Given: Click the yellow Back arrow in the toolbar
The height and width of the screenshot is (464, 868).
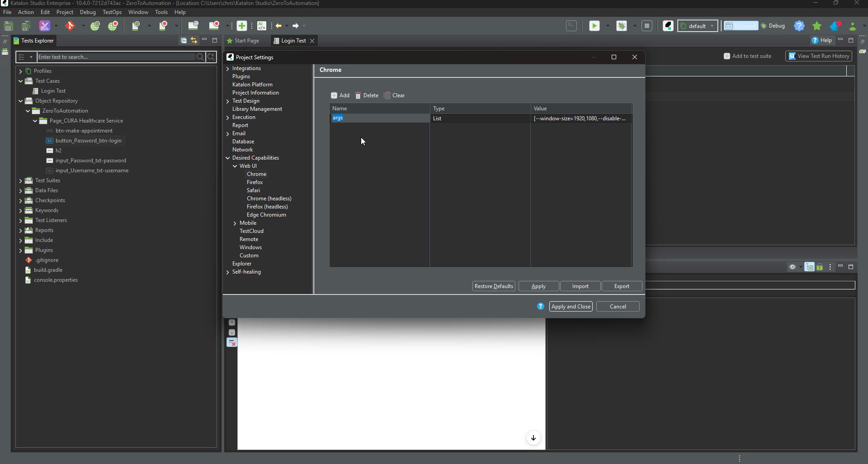Looking at the screenshot, I should [278, 26].
